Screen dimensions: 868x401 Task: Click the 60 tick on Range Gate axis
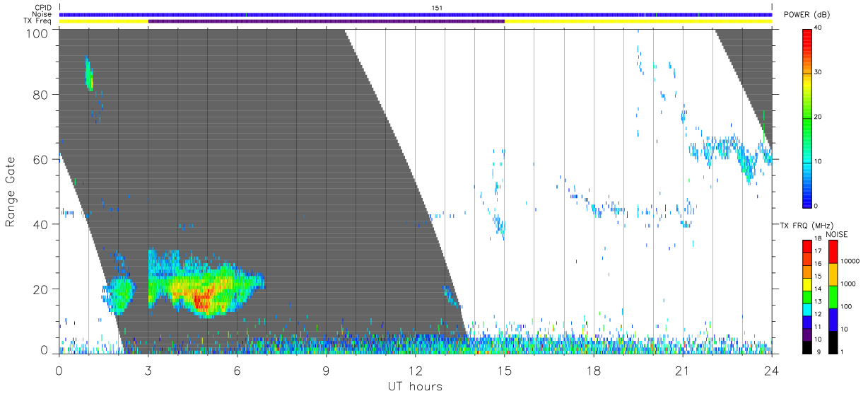click(41, 159)
